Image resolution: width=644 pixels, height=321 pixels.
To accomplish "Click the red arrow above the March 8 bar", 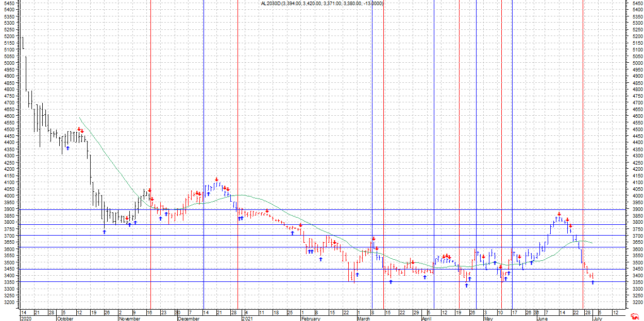I will click(x=374, y=239).
